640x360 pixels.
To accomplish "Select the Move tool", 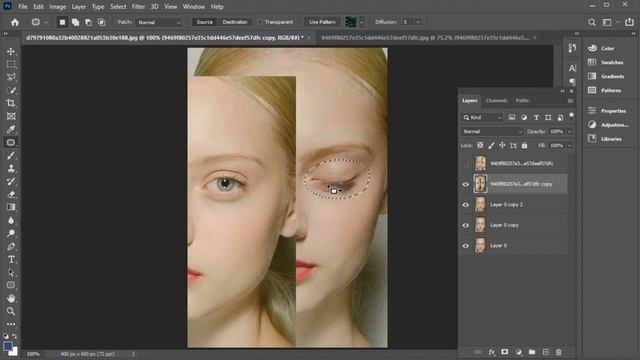I will [x=11, y=51].
